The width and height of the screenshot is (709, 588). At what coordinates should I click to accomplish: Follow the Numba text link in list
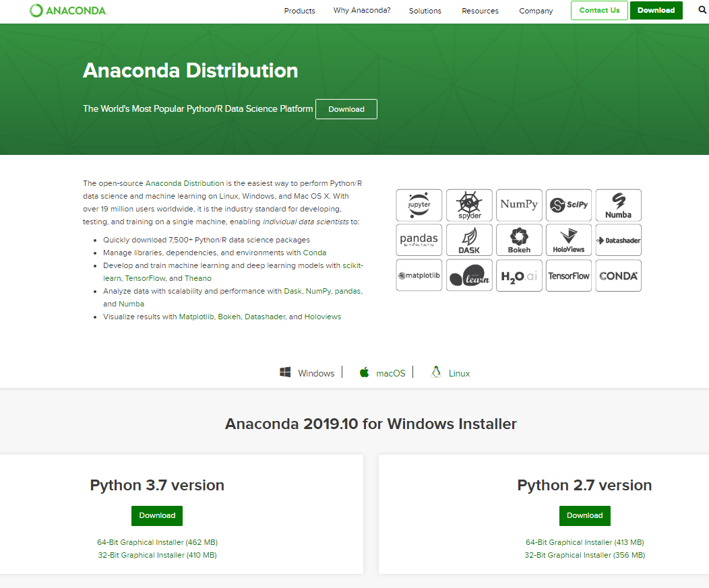(132, 304)
